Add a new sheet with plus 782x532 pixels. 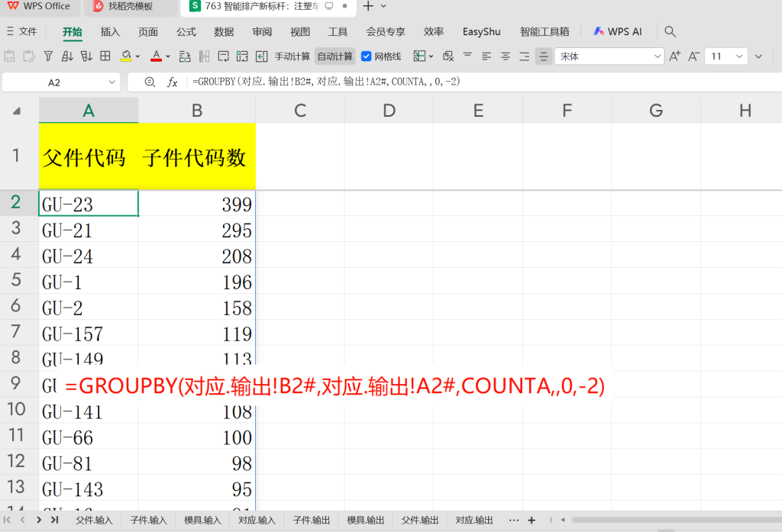pyautogui.click(x=532, y=520)
